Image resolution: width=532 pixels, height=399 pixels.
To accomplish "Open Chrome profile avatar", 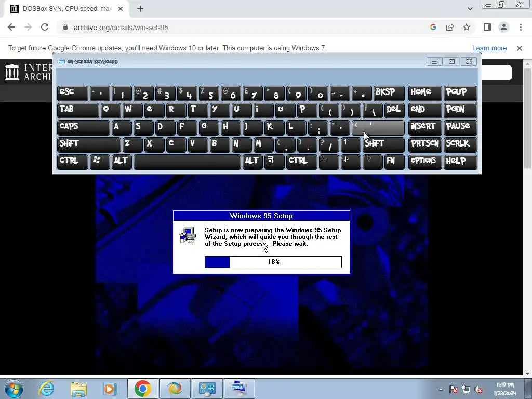I will coord(504,27).
